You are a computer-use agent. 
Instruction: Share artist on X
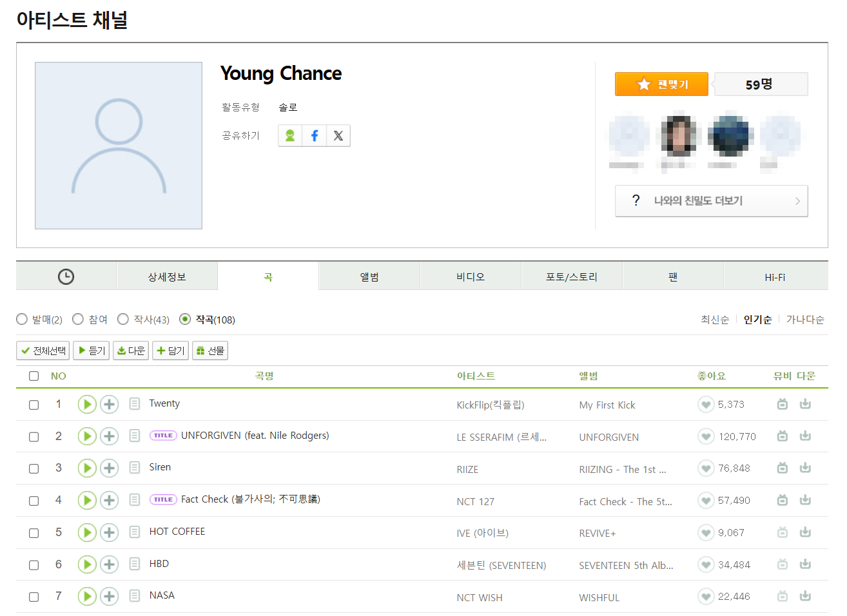338,136
